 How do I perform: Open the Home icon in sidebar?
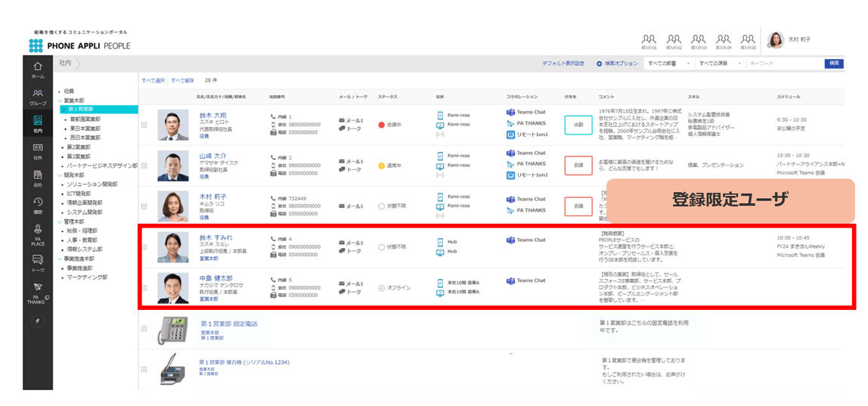coord(38,70)
